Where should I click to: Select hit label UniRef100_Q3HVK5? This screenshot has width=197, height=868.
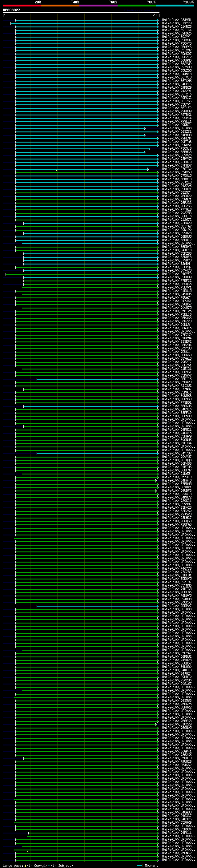tap(177, 159)
